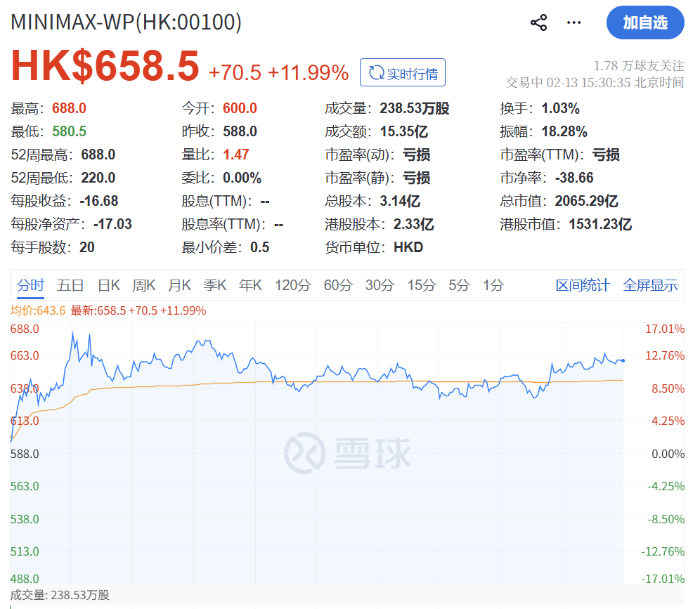The height and width of the screenshot is (609, 700).
Task: Click 全屏显示 to view fullscreen chart
Action: (650, 285)
